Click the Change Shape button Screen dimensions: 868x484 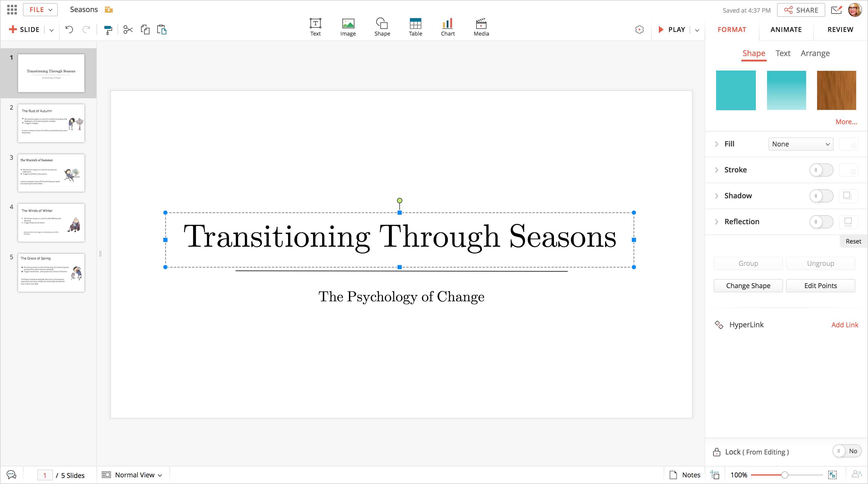748,285
